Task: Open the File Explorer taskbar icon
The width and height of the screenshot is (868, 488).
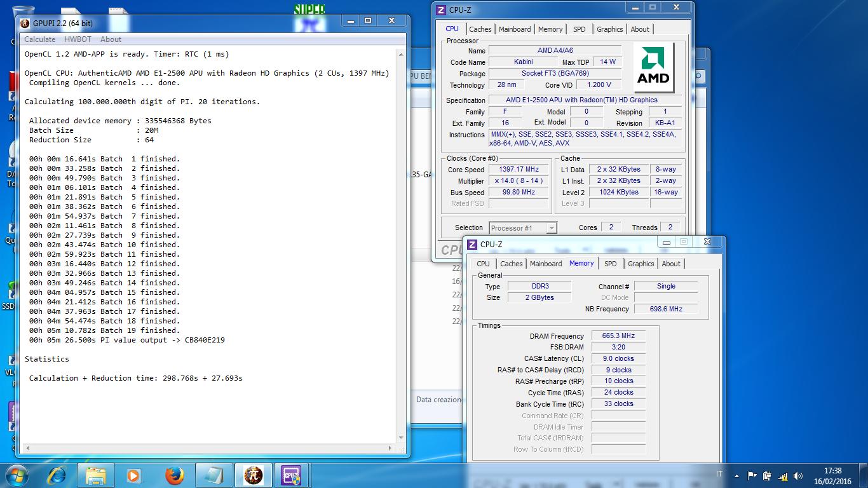Action: point(96,475)
